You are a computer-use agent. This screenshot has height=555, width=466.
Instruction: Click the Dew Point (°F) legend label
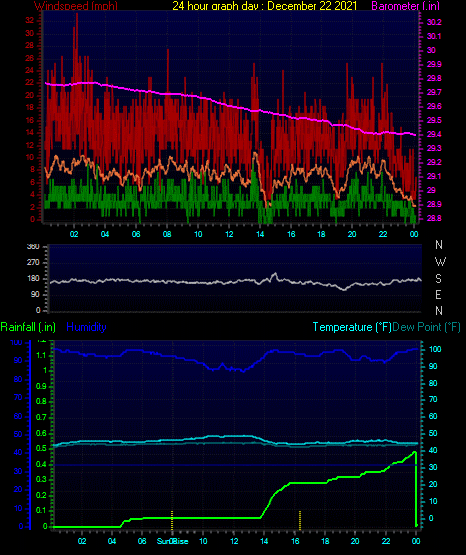(426, 327)
